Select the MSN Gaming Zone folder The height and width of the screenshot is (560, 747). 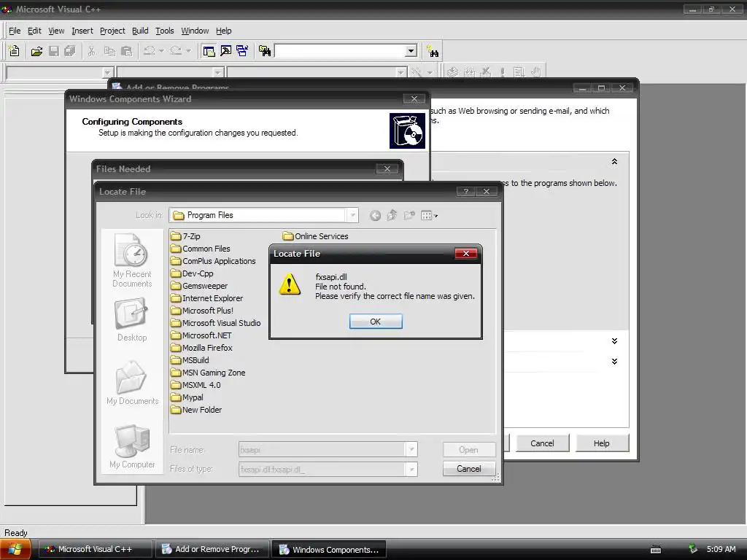[x=209, y=373]
